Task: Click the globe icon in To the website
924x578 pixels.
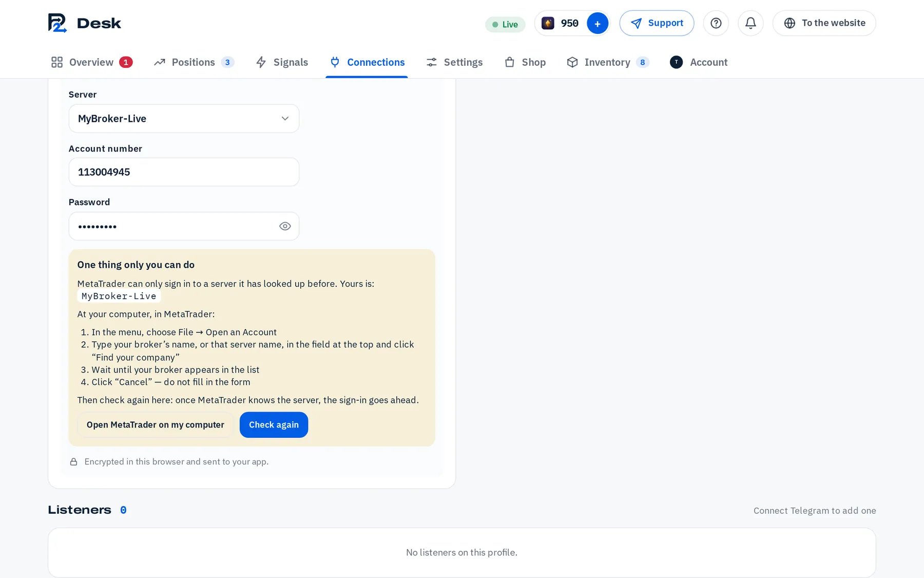Action: click(790, 23)
